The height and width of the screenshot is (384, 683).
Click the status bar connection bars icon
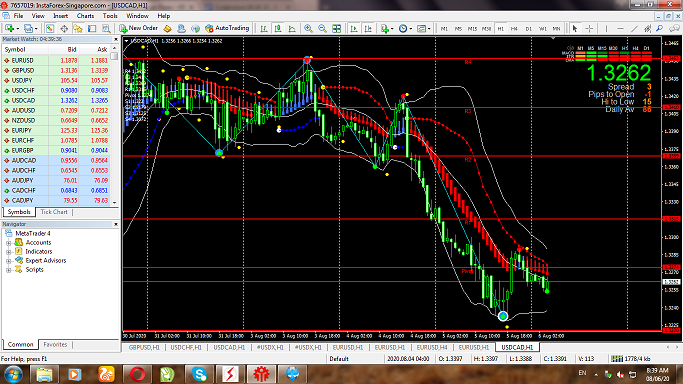(x=617, y=359)
